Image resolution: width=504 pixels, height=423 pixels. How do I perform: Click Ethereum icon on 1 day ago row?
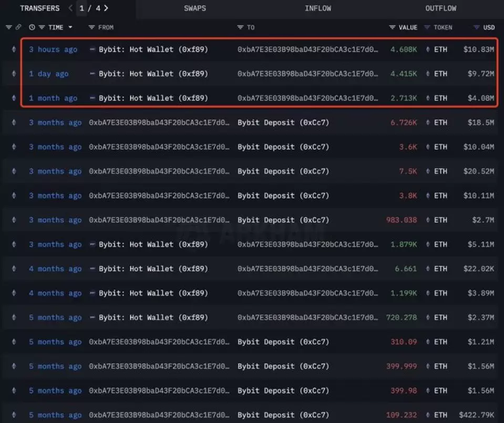[x=14, y=74]
